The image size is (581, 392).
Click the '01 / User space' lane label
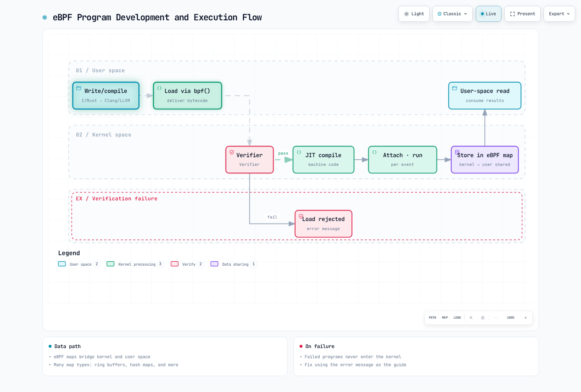click(x=100, y=70)
